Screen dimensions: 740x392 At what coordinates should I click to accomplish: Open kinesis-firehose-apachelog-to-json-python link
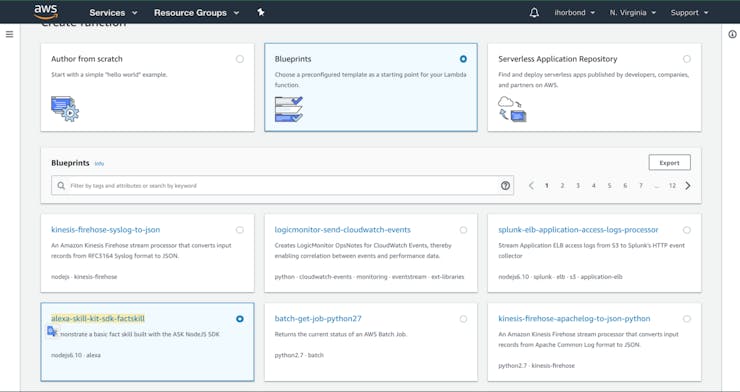point(574,318)
